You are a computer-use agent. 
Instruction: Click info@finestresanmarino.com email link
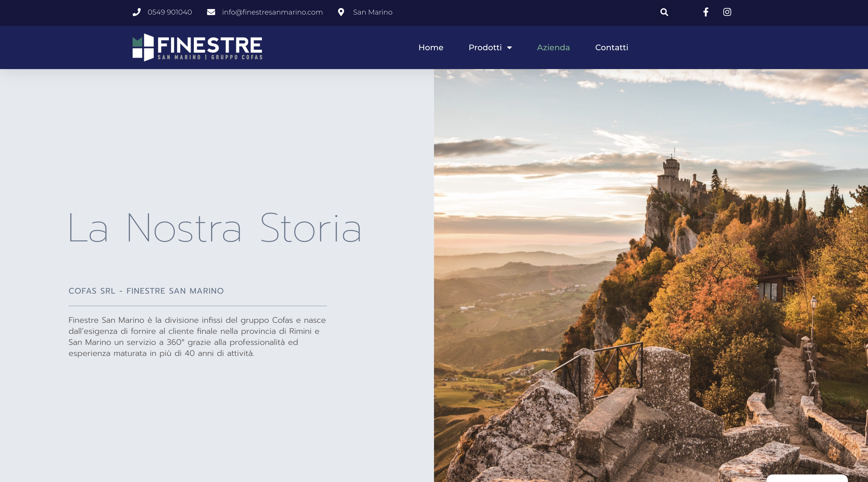tap(272, 12)
